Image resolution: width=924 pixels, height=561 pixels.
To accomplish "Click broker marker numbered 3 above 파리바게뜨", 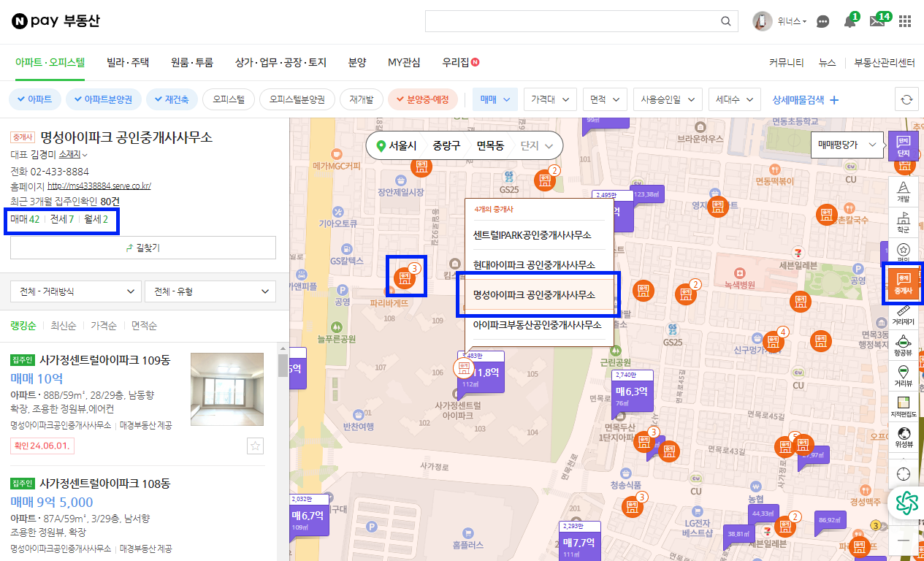I will [404, 277].
